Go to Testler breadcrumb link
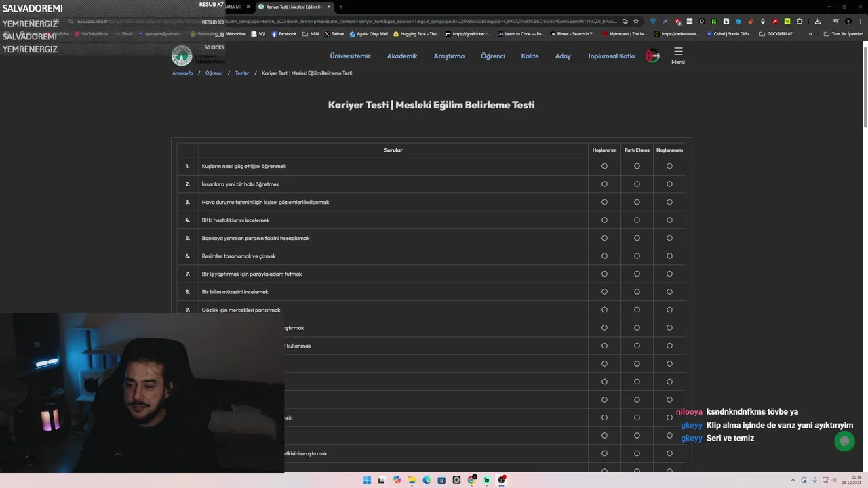Viewport: 868px width, 488px height. pos(242,73)
